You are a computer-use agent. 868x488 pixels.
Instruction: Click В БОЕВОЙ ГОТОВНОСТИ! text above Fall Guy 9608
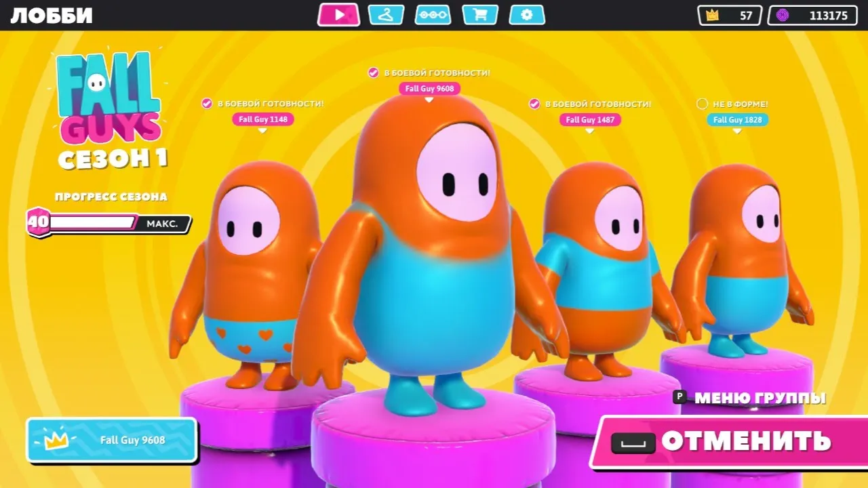coord(437,73)
